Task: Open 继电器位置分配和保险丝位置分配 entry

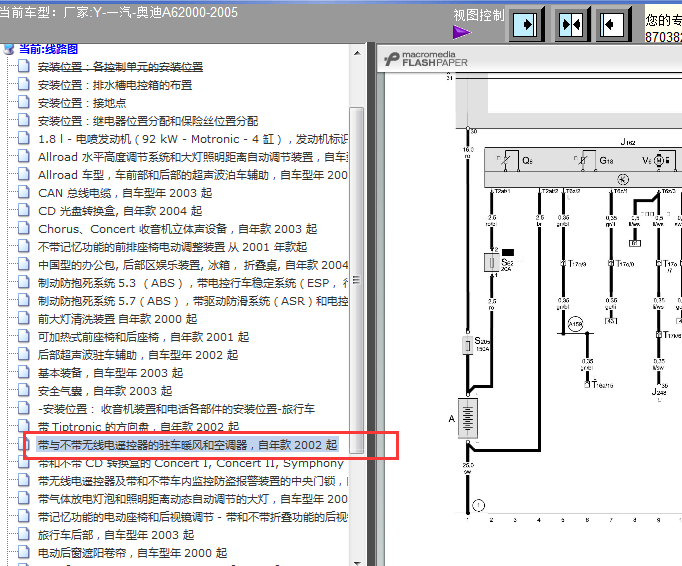Action: [x=148, y=121]
